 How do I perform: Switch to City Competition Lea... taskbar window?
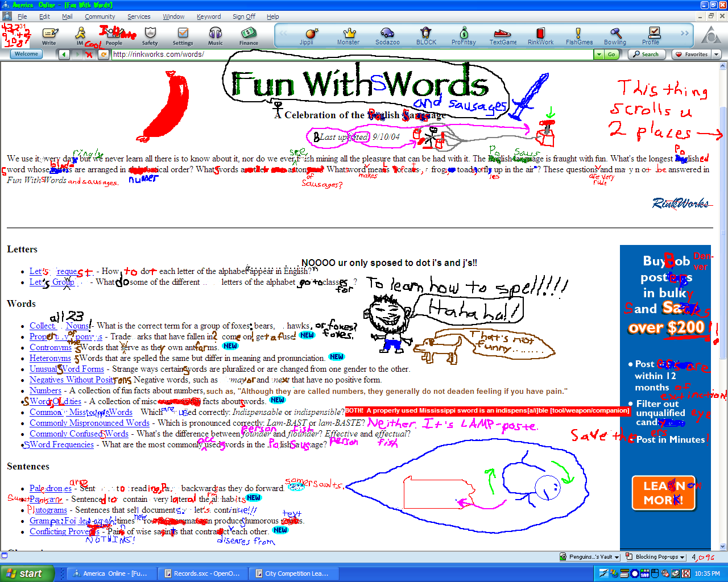pos(294,573)
